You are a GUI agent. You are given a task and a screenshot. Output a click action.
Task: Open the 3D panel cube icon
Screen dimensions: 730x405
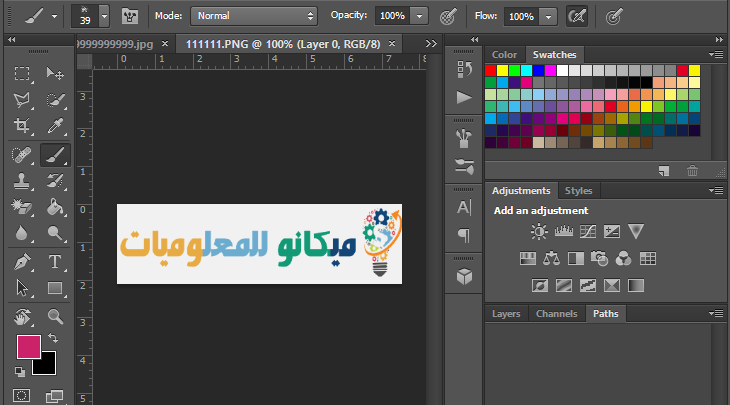coord(464,277)
